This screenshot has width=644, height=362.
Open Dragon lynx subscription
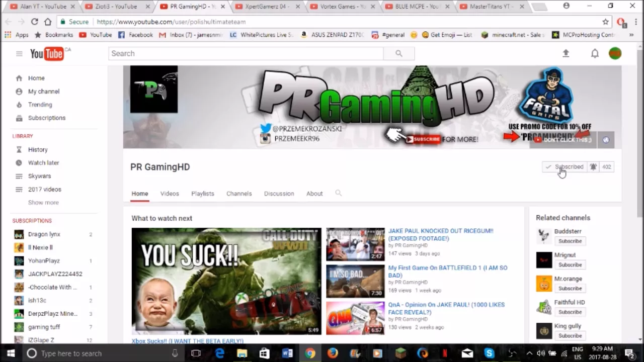click(44, 234)
